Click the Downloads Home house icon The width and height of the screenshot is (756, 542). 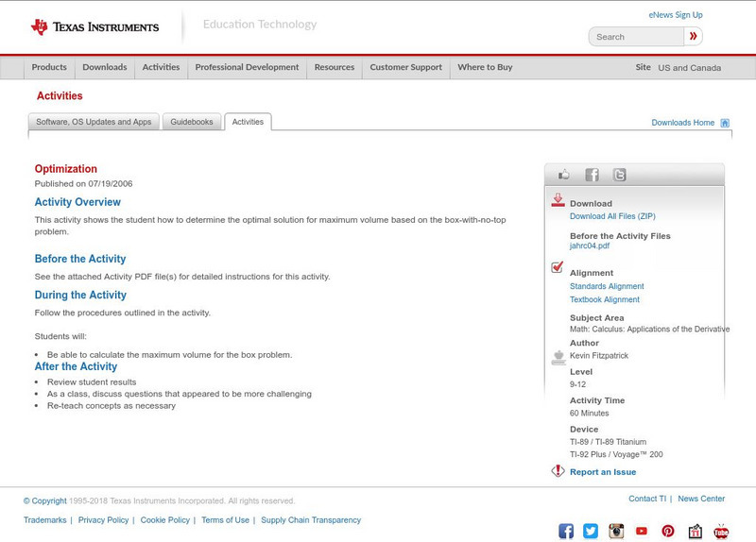[x=725, y=123]
